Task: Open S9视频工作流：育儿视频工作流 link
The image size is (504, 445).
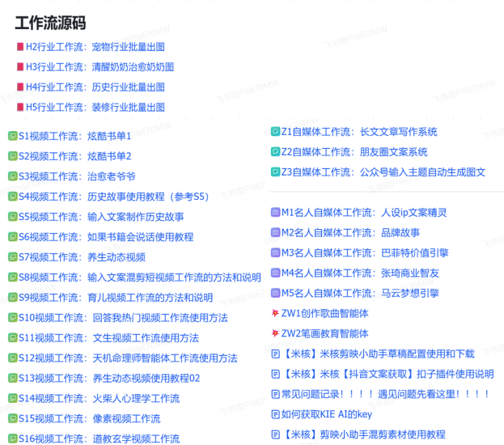Action: pos(116,298)
